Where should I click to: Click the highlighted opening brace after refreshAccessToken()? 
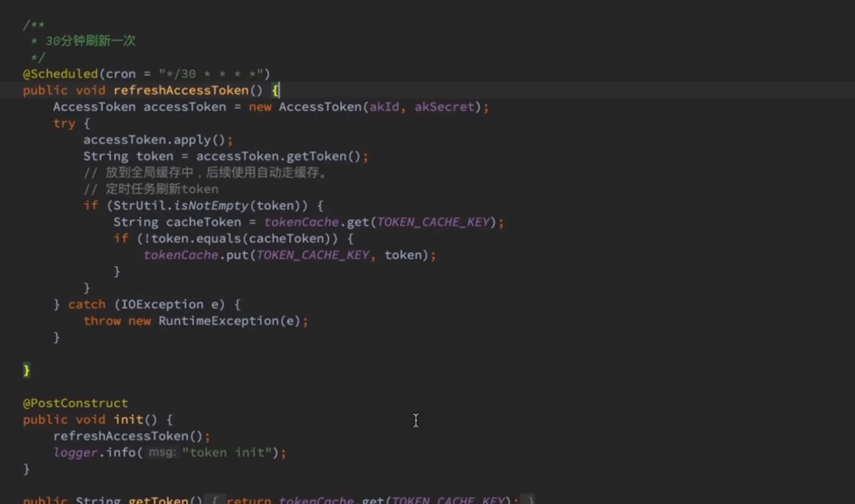(x=275, y=90)
